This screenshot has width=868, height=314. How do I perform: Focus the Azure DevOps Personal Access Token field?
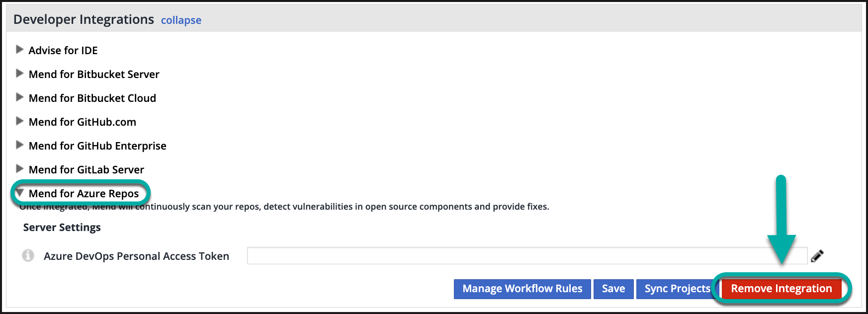(x=526, y=256)
